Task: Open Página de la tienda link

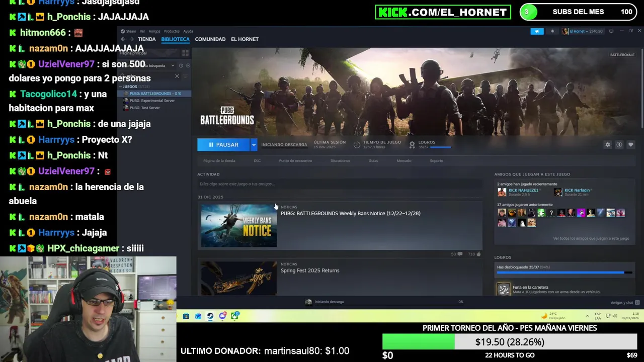Action: pyautogui.click(x=219, y=161)
